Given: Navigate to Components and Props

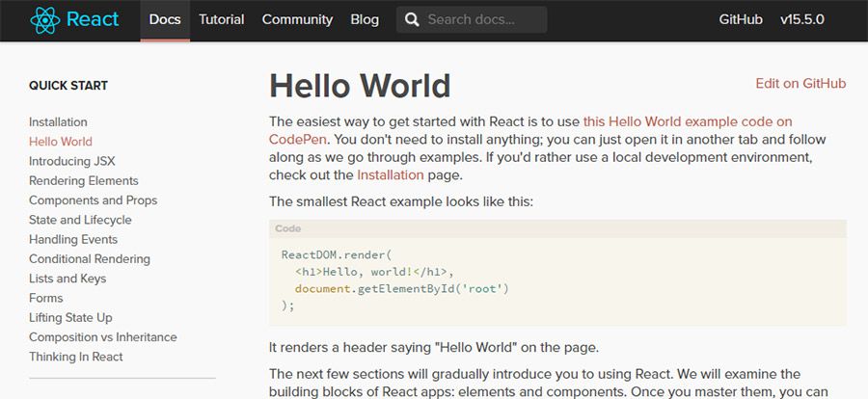Looking at the screenshot, I should point(93,200).
